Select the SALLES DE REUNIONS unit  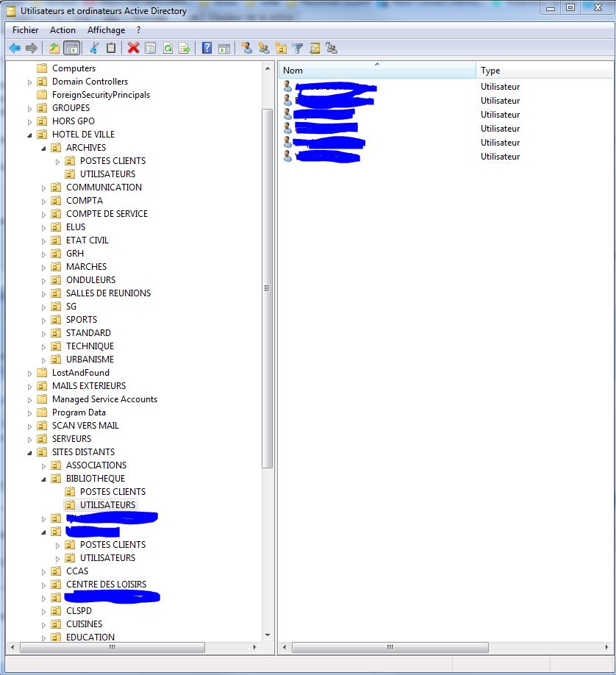tap(109, 293)
